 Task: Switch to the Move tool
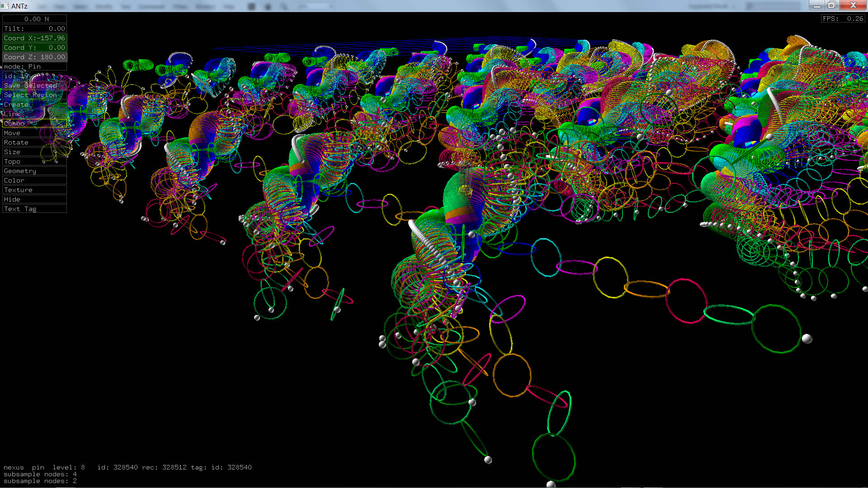coord(34,133)
